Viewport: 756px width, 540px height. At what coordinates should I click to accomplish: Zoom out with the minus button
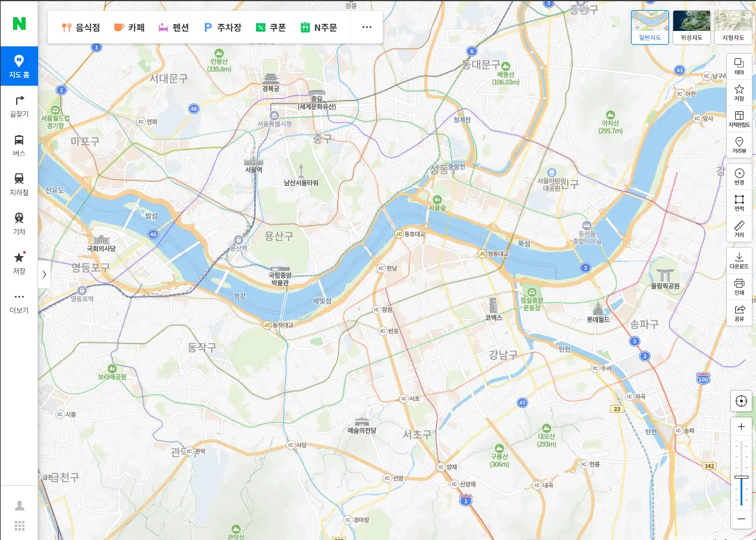741,519
